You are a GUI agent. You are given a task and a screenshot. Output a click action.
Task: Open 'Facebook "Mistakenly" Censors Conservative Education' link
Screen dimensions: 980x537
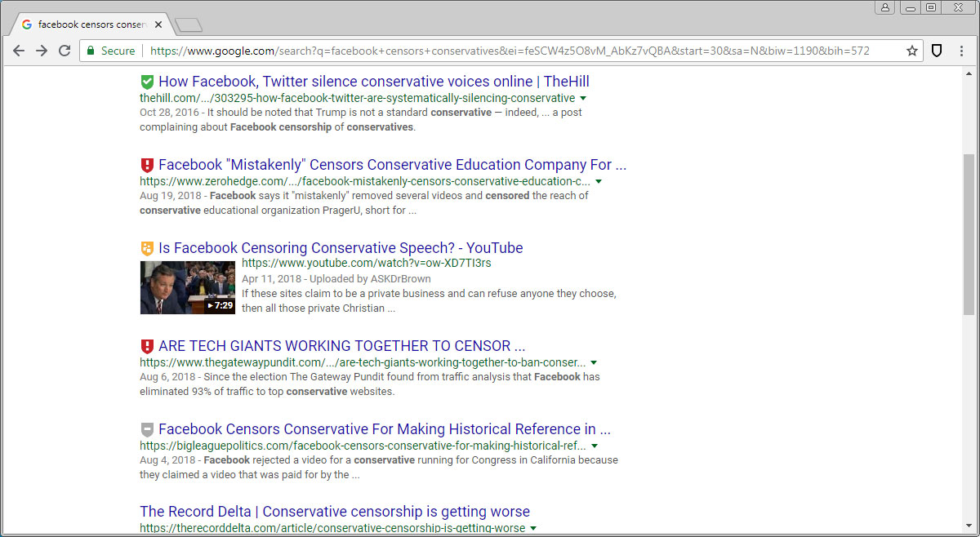pos(393,165)
